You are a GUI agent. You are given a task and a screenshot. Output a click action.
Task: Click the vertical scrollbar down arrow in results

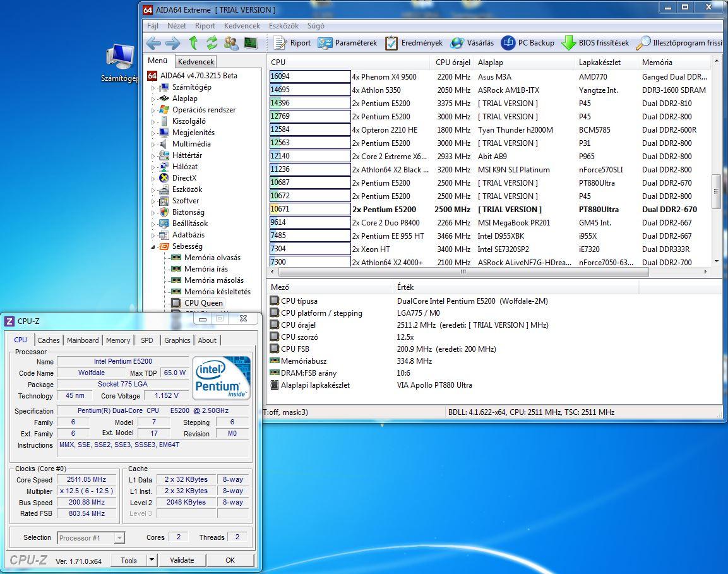point(717,261)
